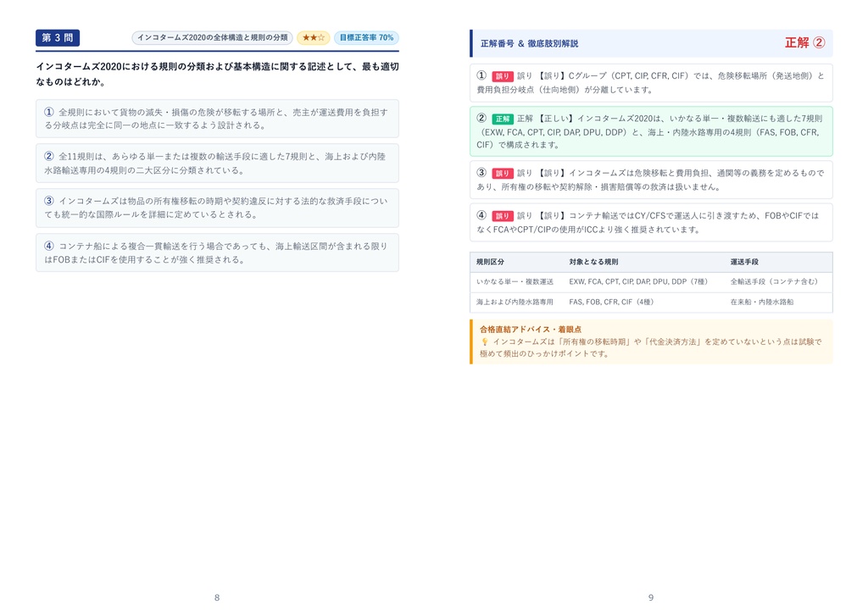Click the red 正解 ② answer label
868x616 pixels.
coord(805,42)
